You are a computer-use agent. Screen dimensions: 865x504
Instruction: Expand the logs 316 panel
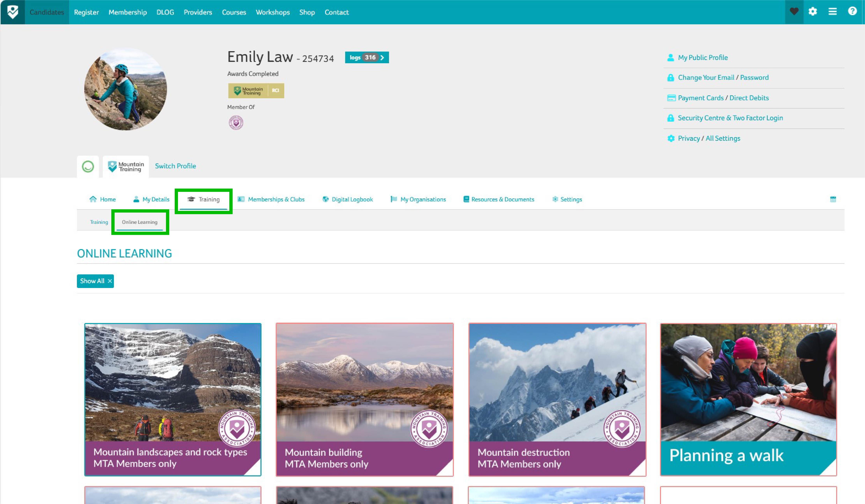367,58
